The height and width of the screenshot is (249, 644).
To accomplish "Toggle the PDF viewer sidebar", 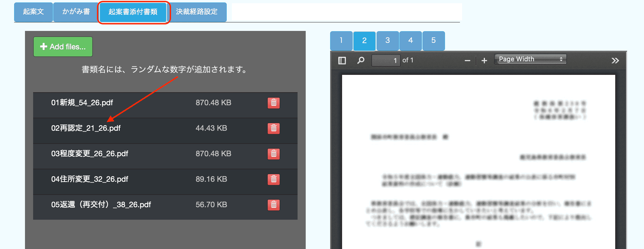I will [x=342, y=60].
